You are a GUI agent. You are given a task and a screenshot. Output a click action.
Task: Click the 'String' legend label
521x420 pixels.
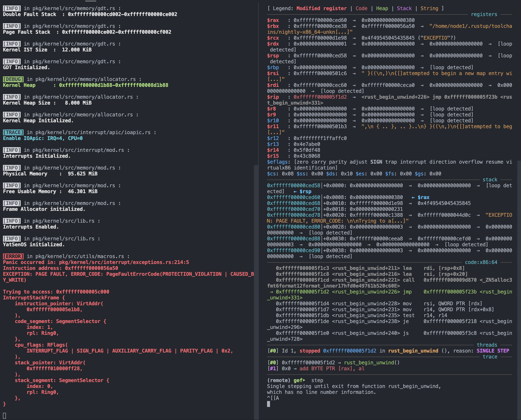(429, 8)
